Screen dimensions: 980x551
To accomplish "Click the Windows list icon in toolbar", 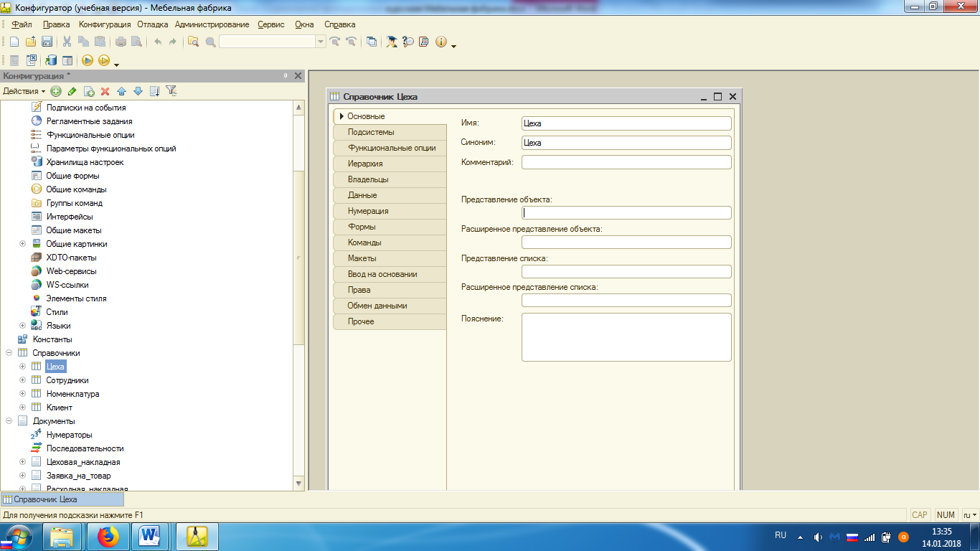I will coord(372,42).
